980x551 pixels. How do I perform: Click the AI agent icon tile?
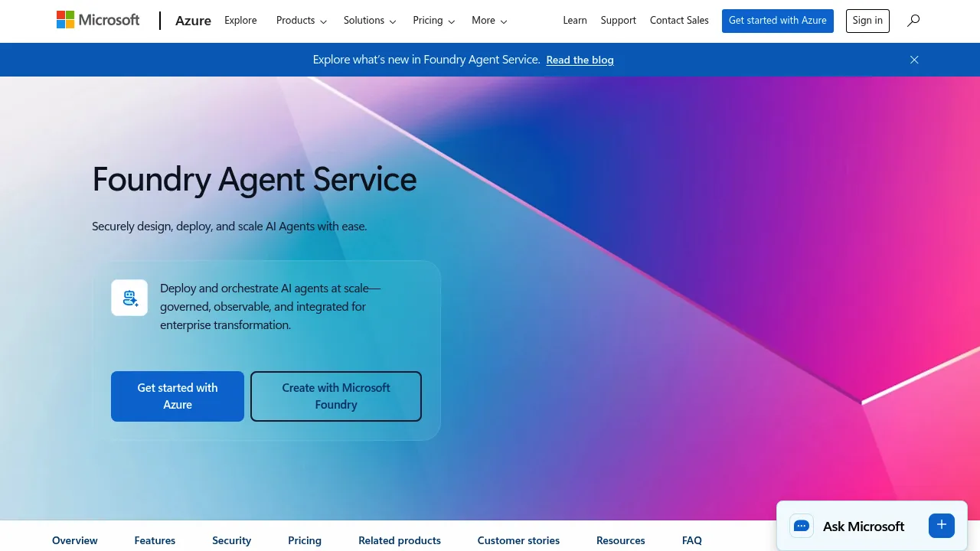pos(129,298)
